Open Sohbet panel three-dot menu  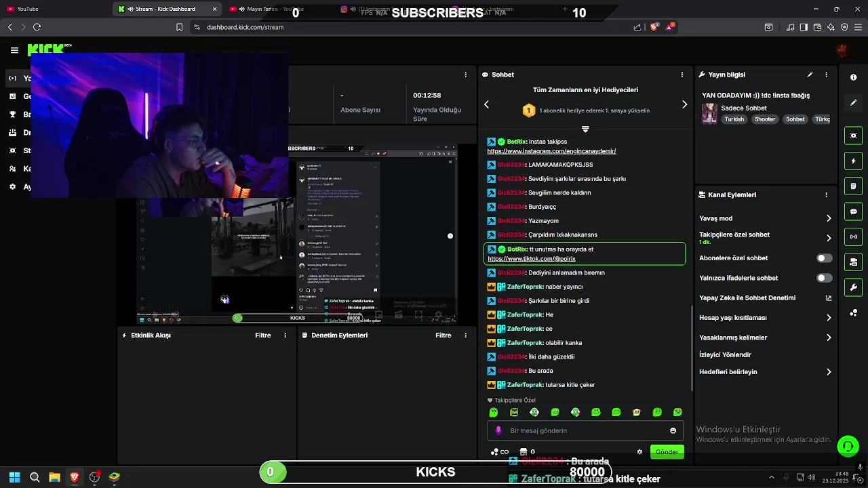tap(682, 75)
